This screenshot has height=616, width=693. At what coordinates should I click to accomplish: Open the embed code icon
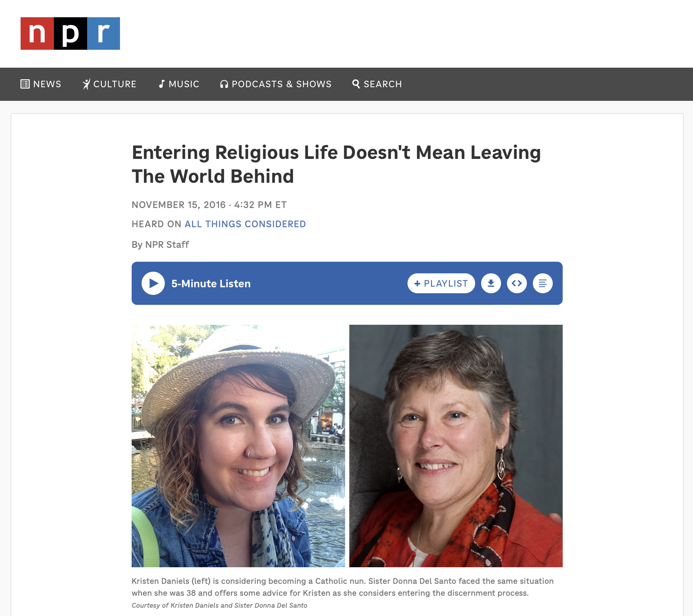click(516, 283)
